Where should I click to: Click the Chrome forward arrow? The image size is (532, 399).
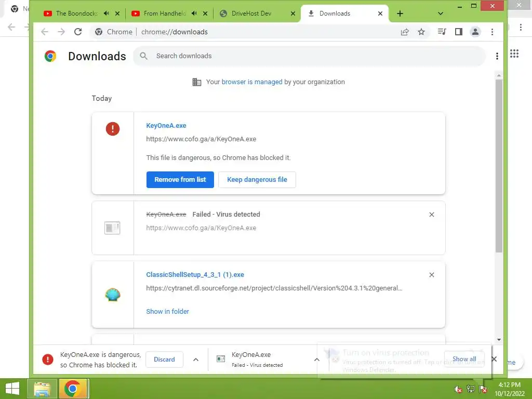[x=61, y=32]
